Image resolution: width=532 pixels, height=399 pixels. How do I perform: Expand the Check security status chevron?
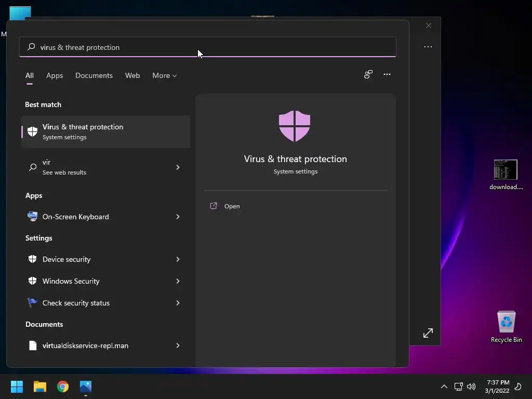(178, 303)
